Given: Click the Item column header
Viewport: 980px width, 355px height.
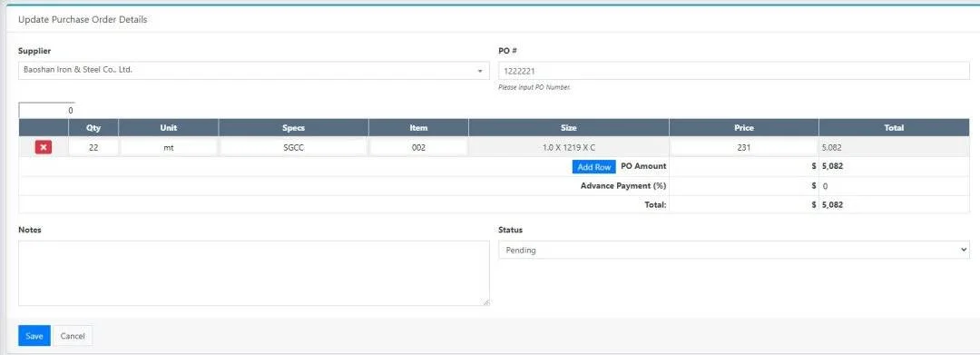Looking at the screenshot, I should click(418, 127).
